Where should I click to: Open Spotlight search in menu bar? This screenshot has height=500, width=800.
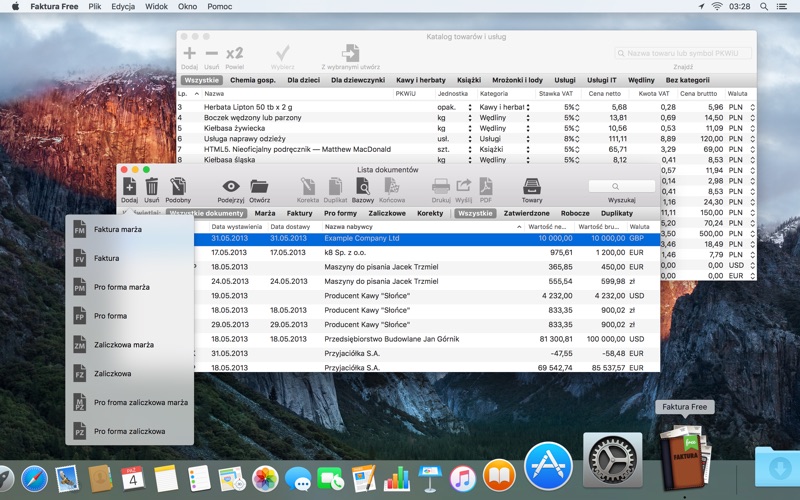[763, 6]
